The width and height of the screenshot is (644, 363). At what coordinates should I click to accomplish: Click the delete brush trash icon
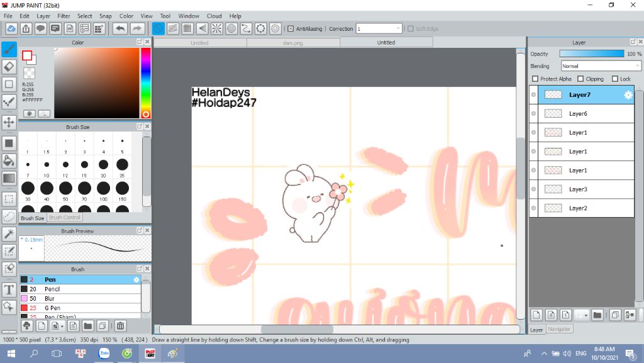click(120, 326)
